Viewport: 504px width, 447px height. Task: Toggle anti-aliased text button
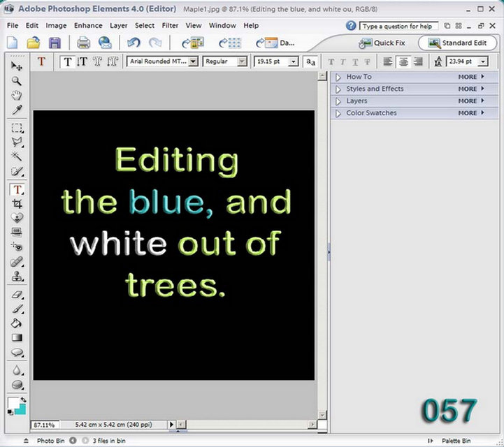coord(310,61)
